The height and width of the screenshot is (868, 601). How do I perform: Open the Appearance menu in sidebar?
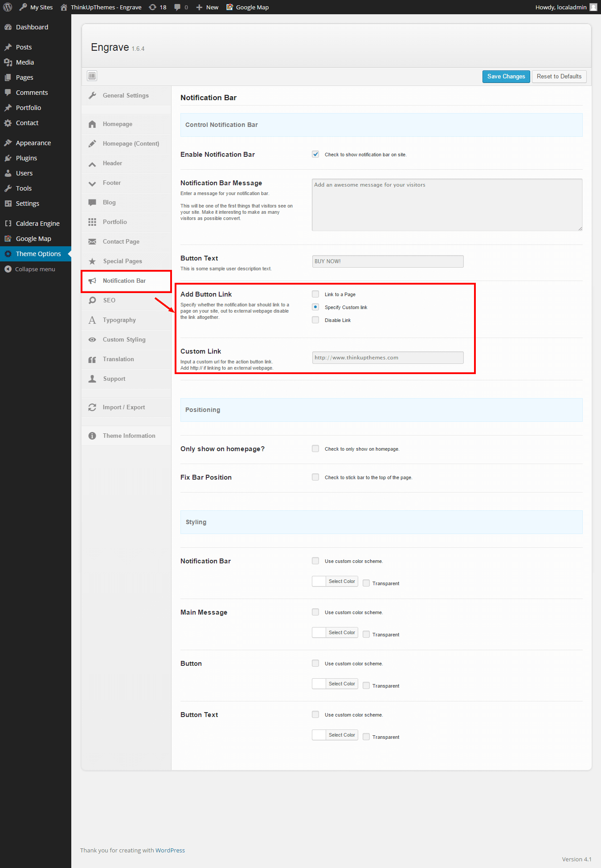pyautogui.click(x=33, y=143)
